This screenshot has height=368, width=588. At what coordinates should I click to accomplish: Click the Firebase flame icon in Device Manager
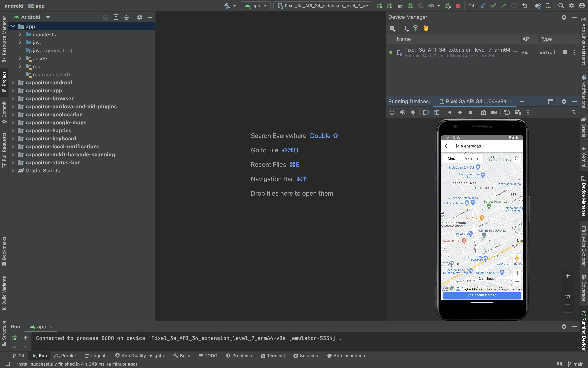(426, 28)
